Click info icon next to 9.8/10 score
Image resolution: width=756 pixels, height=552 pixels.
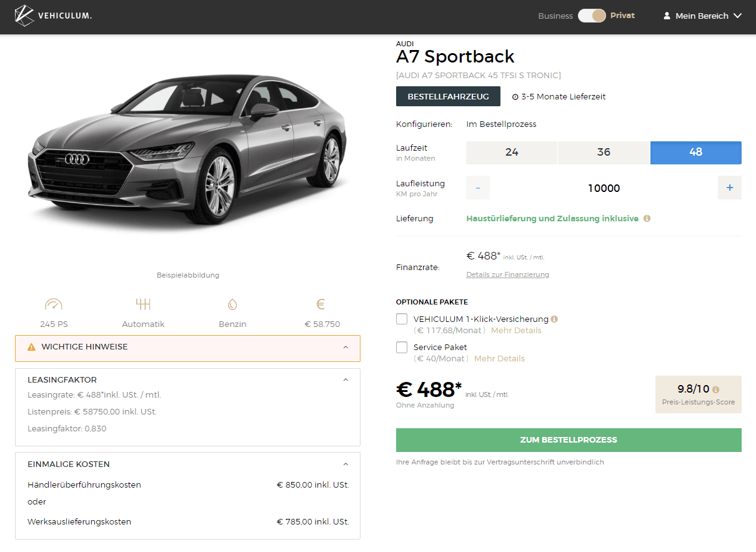click(x=715, y=389)
